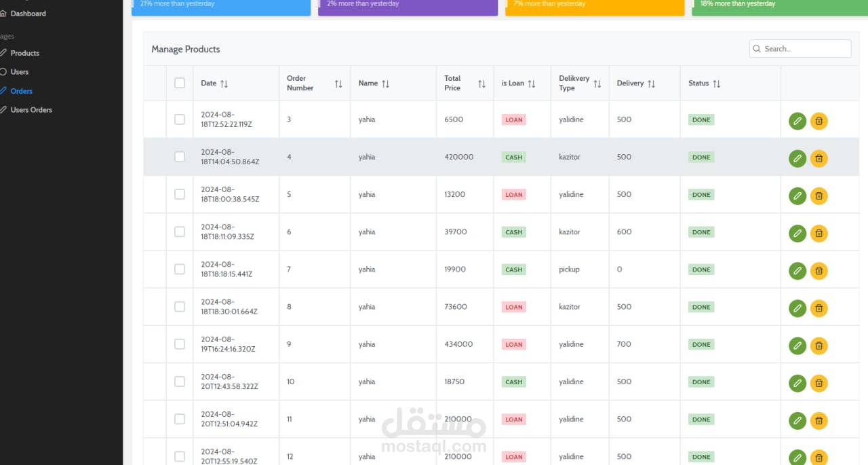Edit order number 10 with pencil icon
Viewport: 868px width, 465px height.
[x=797, y=383]
